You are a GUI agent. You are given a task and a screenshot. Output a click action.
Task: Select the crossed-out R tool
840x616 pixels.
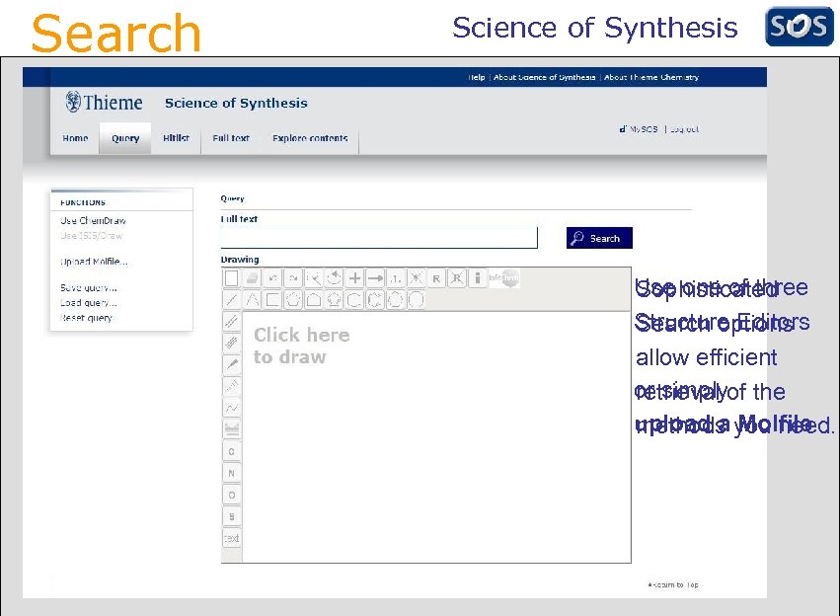point(456,278)
